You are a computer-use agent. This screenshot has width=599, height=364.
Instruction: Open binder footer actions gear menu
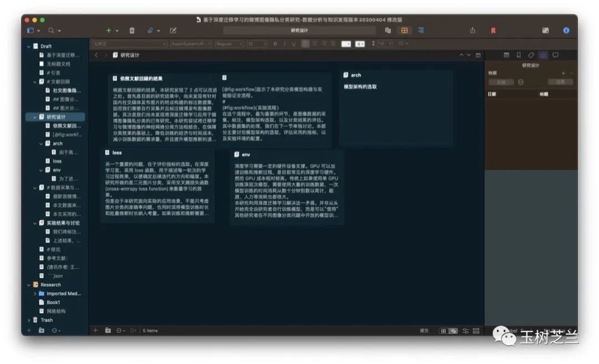tap(56, 330)
